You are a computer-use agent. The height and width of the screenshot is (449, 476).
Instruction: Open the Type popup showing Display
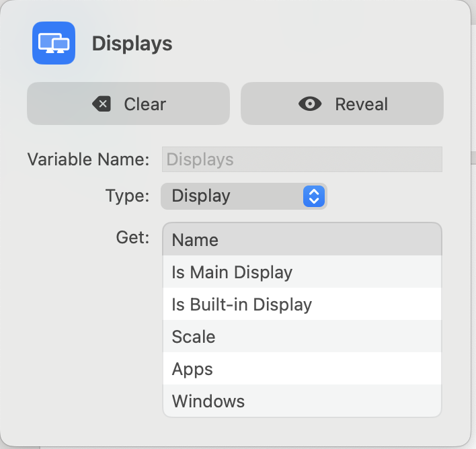243,196
